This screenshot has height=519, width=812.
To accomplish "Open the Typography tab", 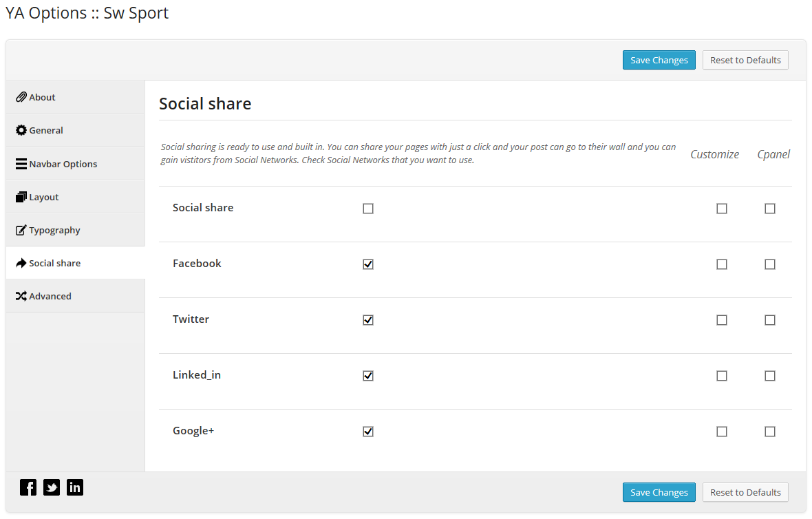I will click(76, 230).
